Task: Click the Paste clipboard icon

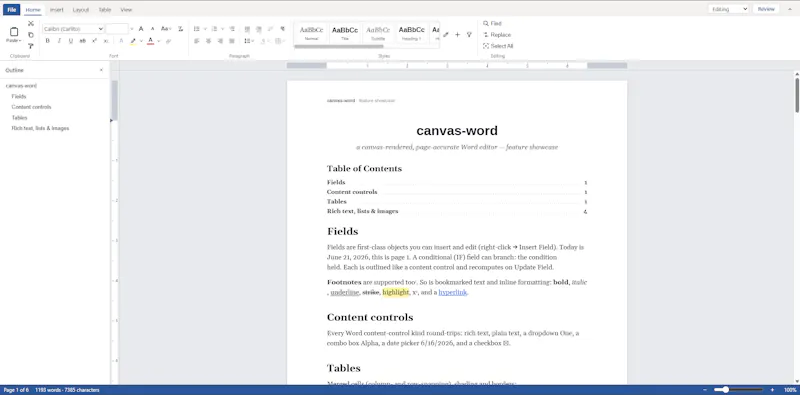Action: tap(14, 32)
